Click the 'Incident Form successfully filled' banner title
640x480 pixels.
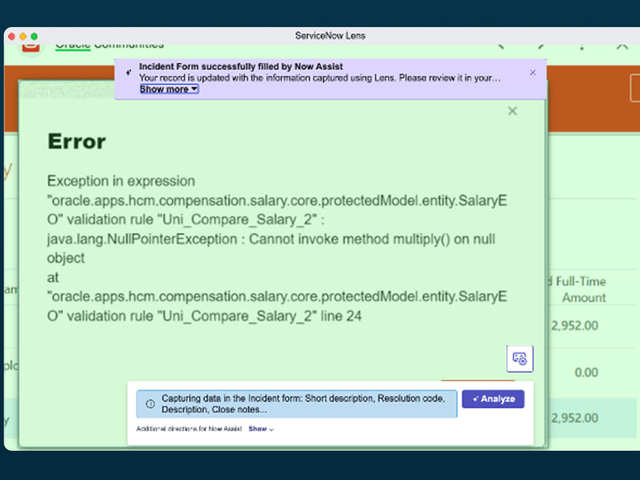(x=241, y=67)
